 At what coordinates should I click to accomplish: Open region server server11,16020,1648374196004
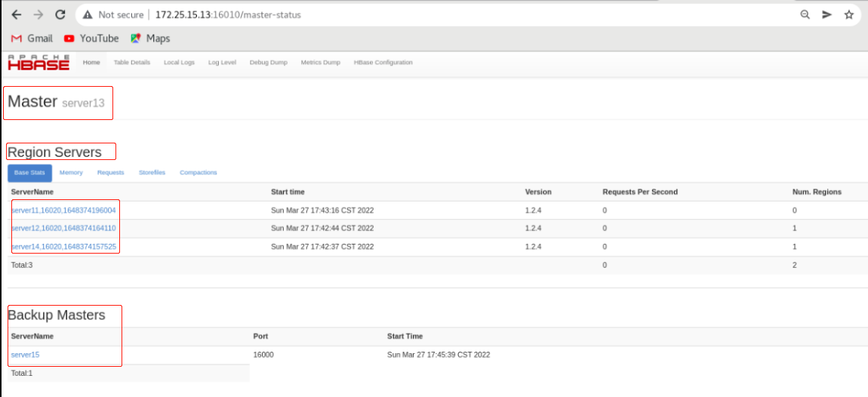(63, 211)
